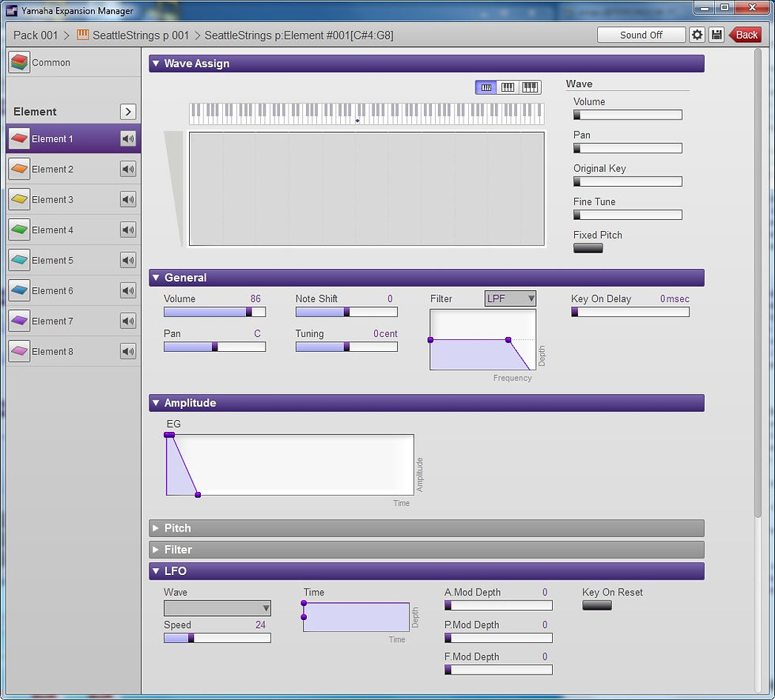Adjust the Note Shift slider
The image size is (775, 700).
tap(346, 312)
